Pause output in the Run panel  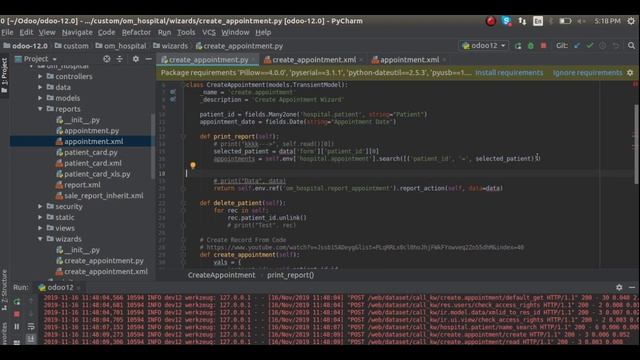[x=17, y=327]
